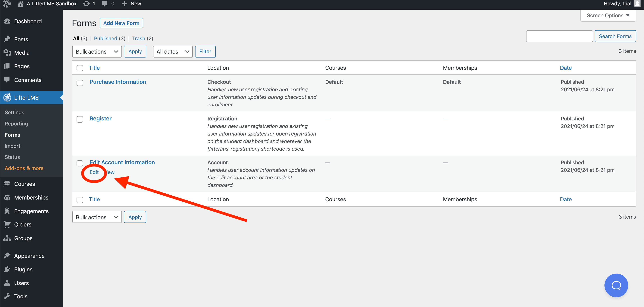Open the blue chat support bubble
This screenshot has width=644, height=307.
(x=616, y=285)
